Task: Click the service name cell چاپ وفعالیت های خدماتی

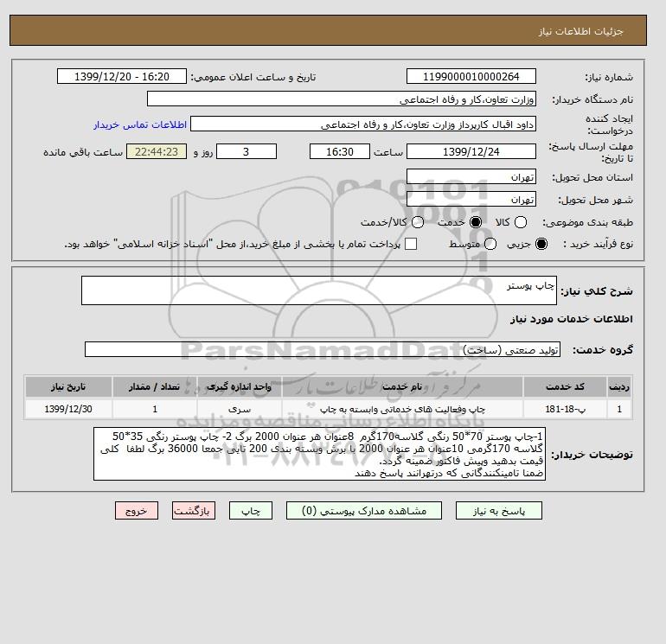Action: 402,409
